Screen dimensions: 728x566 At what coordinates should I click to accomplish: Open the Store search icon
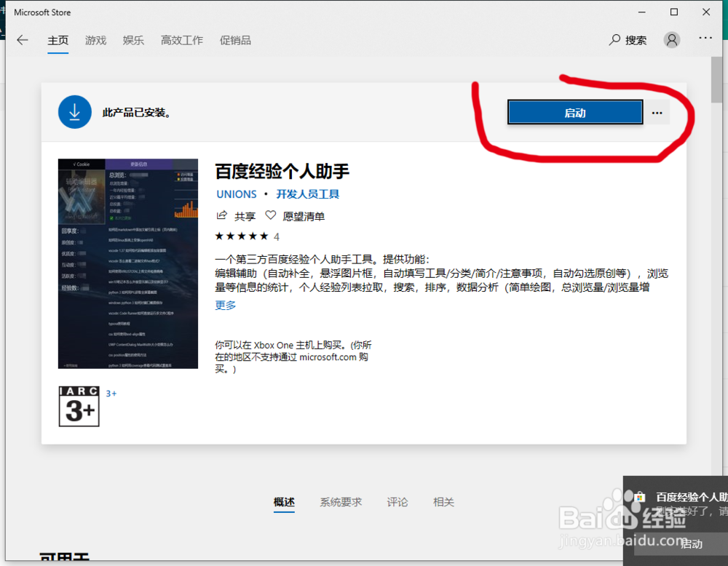click(x=614, y=40)
